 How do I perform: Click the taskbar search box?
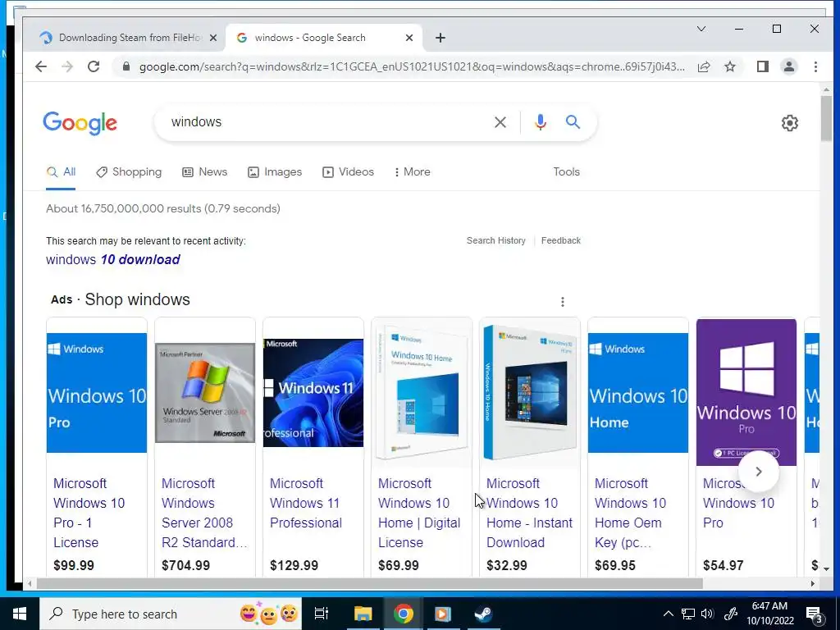tap(171, 614)
